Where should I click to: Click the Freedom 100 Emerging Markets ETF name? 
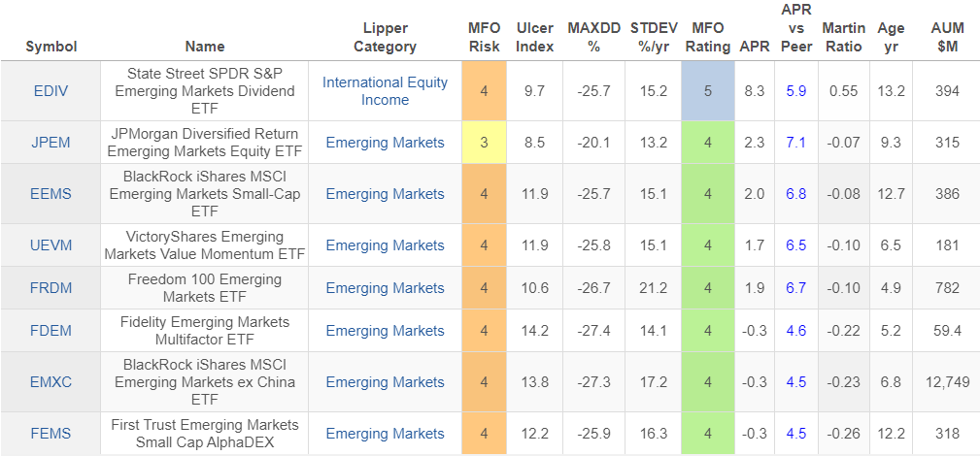point(205,288)
